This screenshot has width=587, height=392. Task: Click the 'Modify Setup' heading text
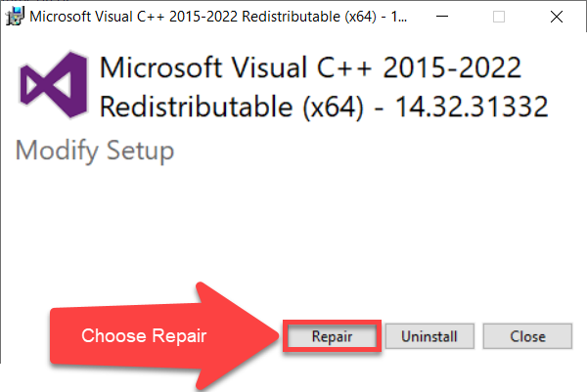click(95, 152)
